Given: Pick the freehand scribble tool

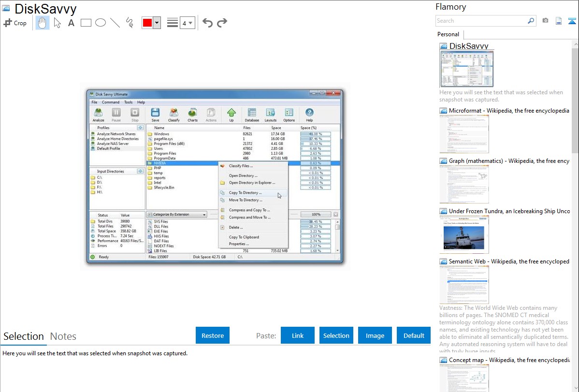Looking at the screenshot, I should point(130,23).
